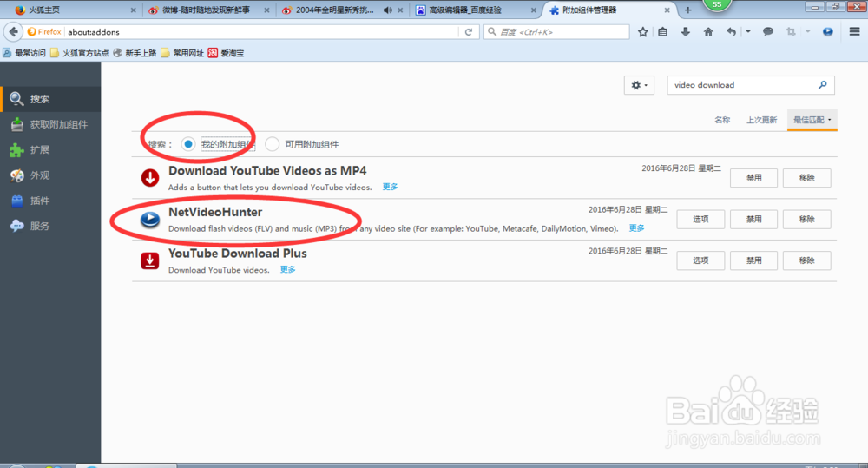The height and width of the screenshot is (468, 868).
Task: Click 更多 link for Download YouTube Videos
Action: tap(390, 188)
